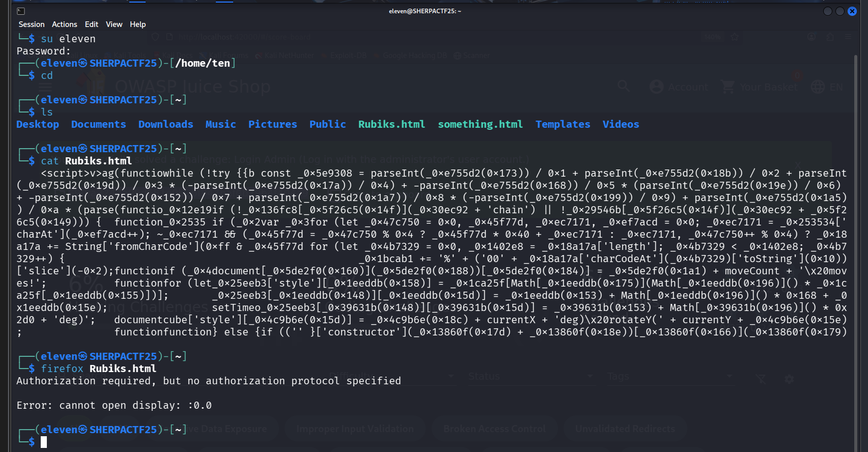
Task: Open the Actions menu
Action: [64, 24]
